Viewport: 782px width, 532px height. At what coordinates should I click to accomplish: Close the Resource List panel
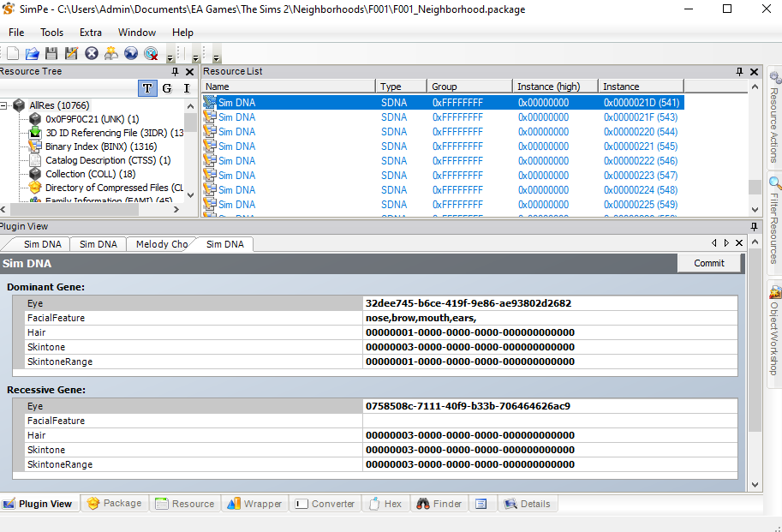point(754,72)
